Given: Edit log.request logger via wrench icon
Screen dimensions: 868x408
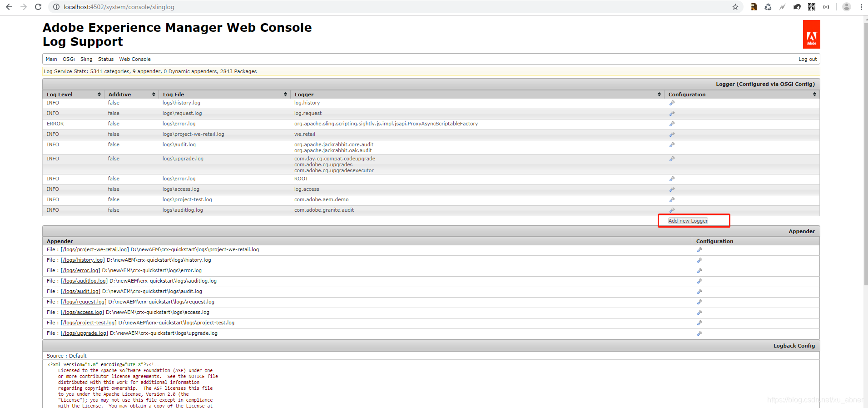Looking at the screenshot, I should (672, 114).
